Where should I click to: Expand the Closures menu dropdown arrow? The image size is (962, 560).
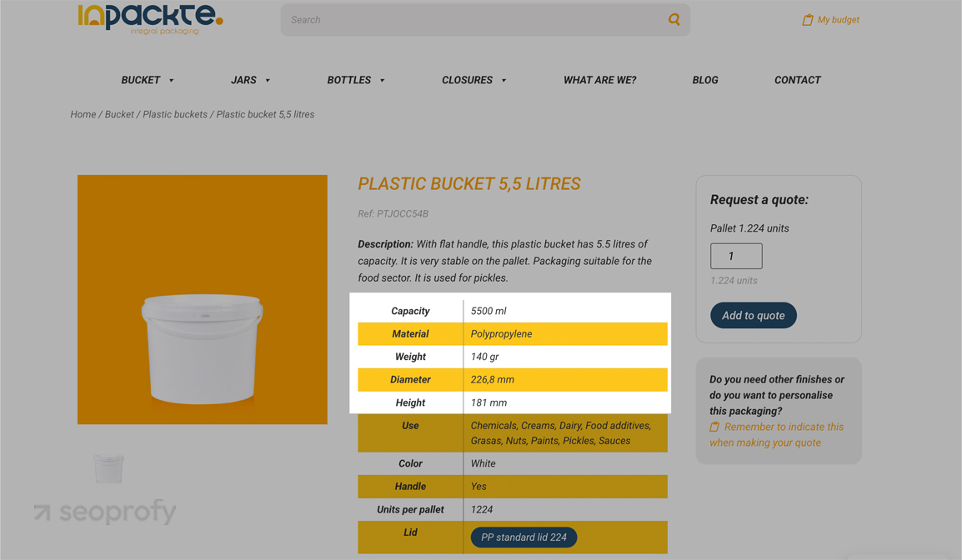click(x=504, y=81)
